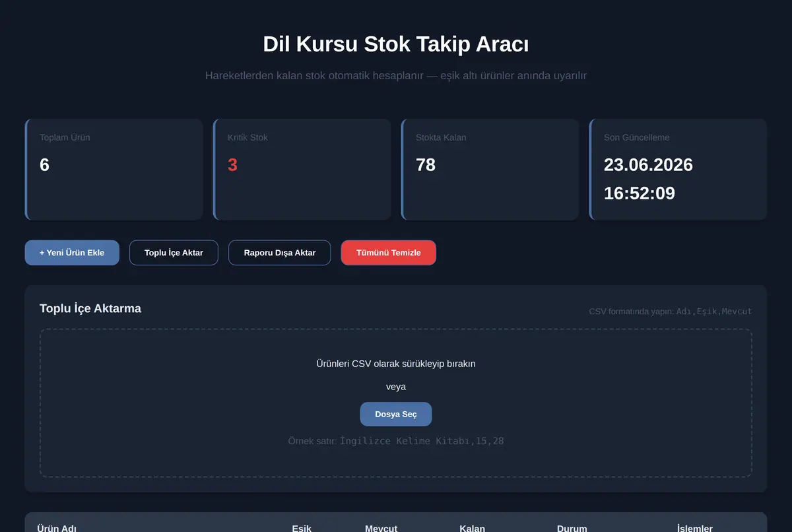Click the page title Dil Kursu Stok Takip Aracı
The image size is (792, 532).
click(396, 44)
